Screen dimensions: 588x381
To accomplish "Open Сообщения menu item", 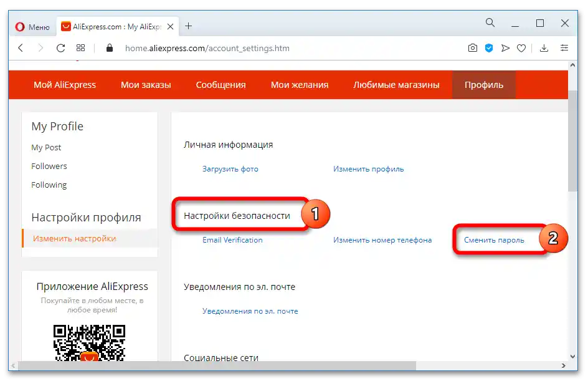I will (x=221, y=85).
